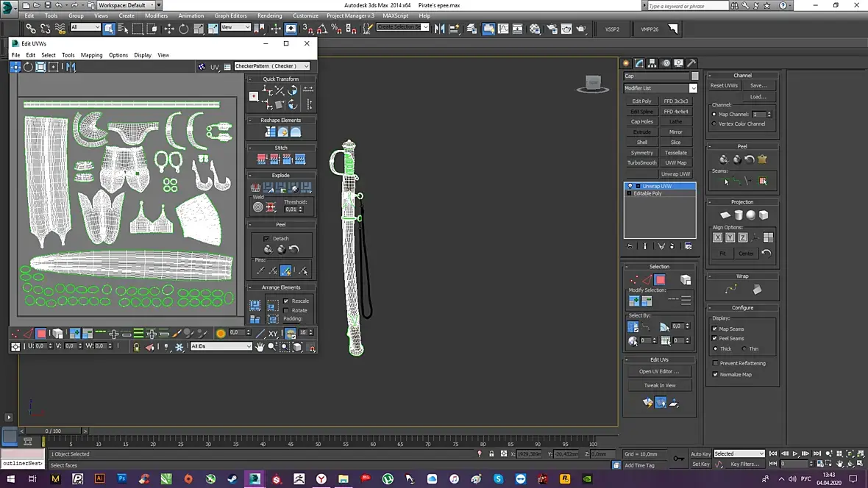The image size is (868, 488).
Task: Click the Rotate tool in Edit UVWs toolbar
Action: pyautogui.click(x=28, y=67)
